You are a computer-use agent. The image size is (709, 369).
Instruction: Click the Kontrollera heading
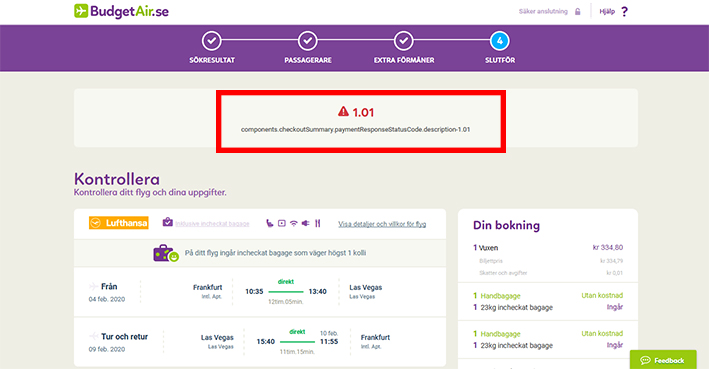[x=117, y=179]
